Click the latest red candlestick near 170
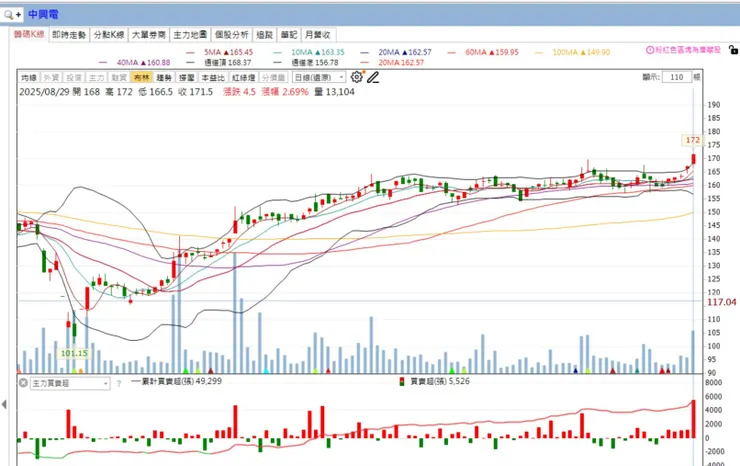 click(x=693, y=159)
